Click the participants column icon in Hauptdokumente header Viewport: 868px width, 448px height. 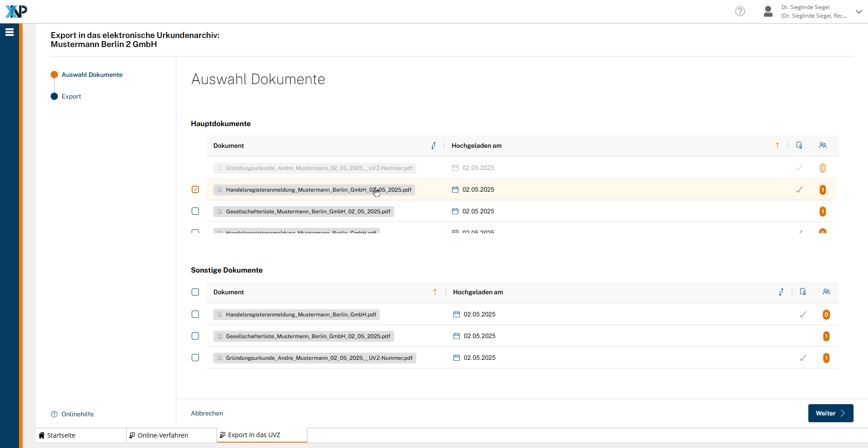pos(822,146)
